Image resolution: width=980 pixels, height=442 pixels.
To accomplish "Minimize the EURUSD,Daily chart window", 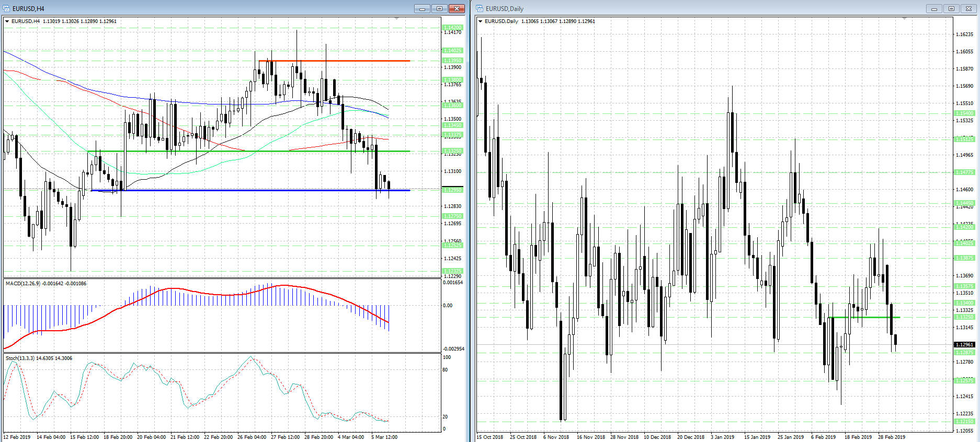I will point(933,8).
